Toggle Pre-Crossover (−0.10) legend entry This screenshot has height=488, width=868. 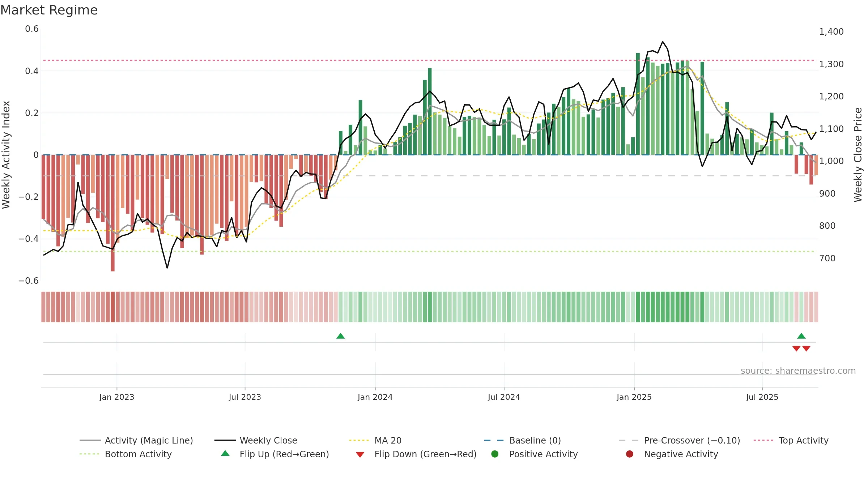coord(679,440)
